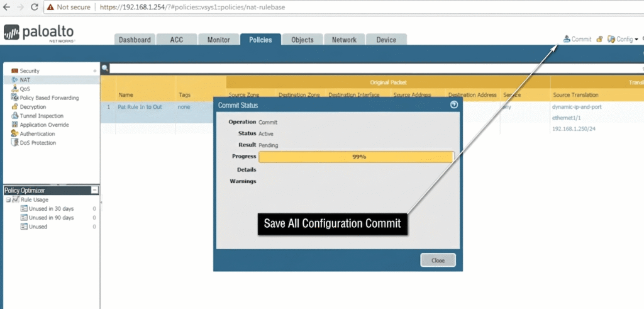The width and height of the screenshot is (644, 309).
Task: Click the Commit icon in top bar
Action: point(567,39)
